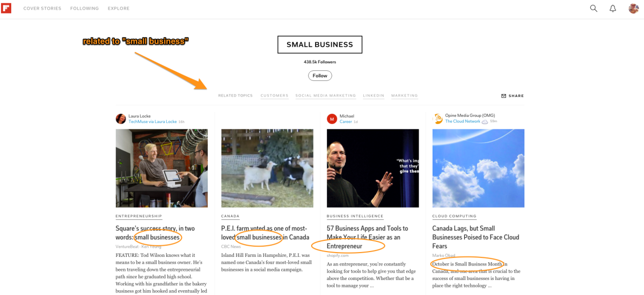Open related topic LinkedIn

[x=374, y=95]
